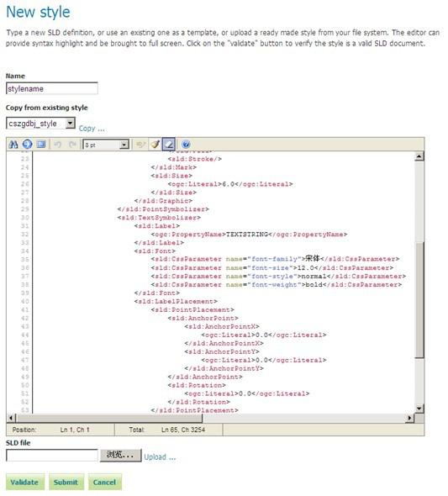Open the editor help icon

tap(186, 145)
